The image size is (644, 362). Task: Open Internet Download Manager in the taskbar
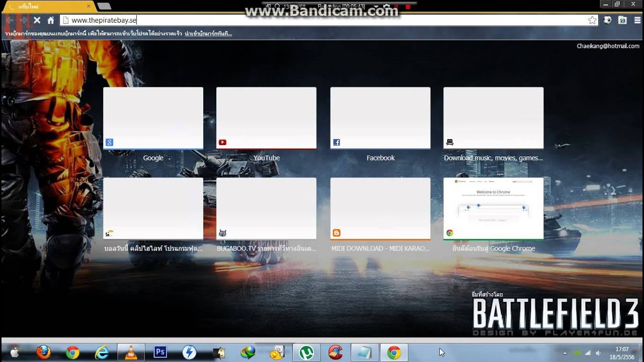(x=248, y=352)
